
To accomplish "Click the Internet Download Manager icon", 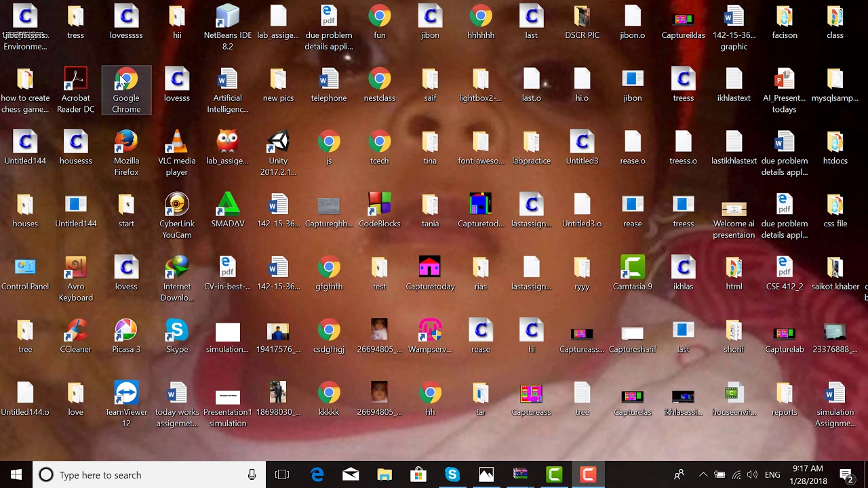I will coord(176,279).
